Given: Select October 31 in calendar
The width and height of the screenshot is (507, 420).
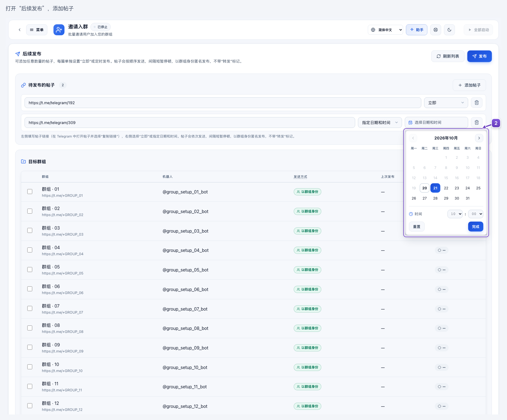Looking at the screenshot, I should pos(468,198).
